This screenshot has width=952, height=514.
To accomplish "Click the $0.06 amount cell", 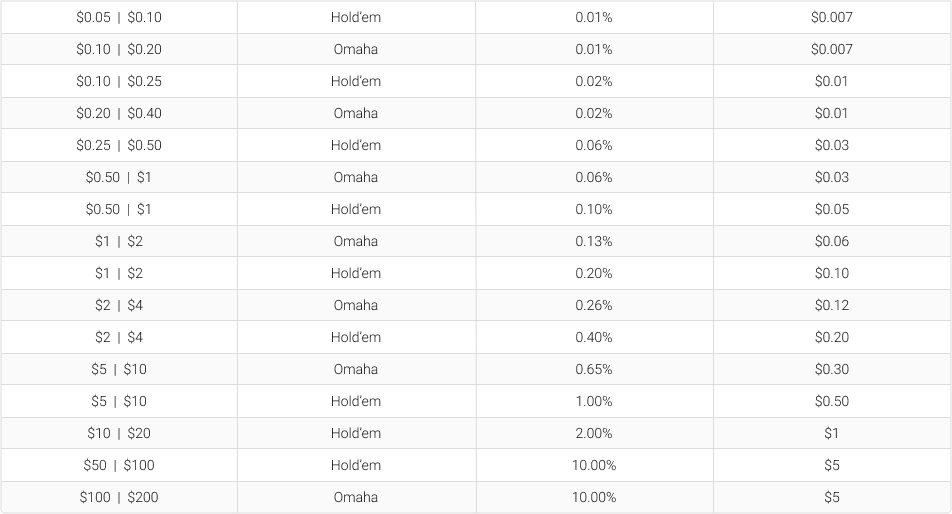I will pos(832,241).
